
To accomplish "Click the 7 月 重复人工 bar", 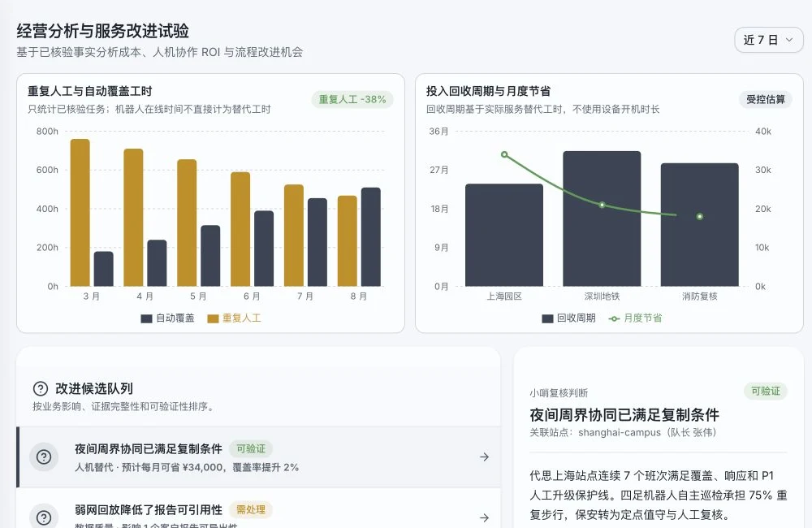I will coord(294,236).
